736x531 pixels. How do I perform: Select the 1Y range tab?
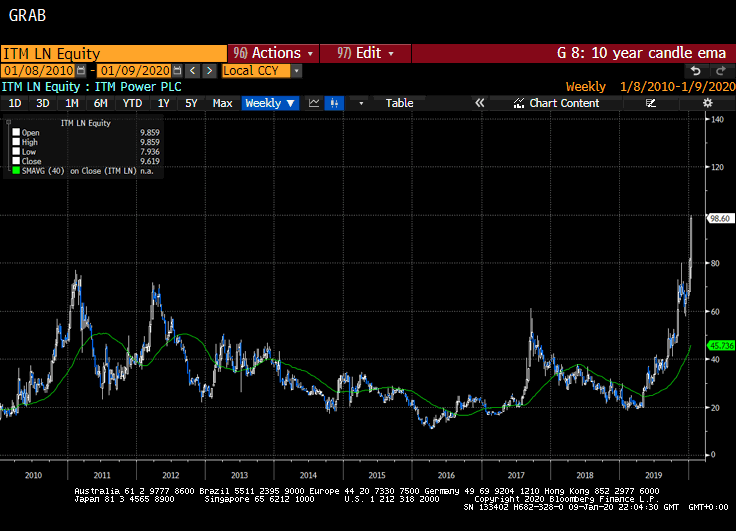(x=163, y=103)
